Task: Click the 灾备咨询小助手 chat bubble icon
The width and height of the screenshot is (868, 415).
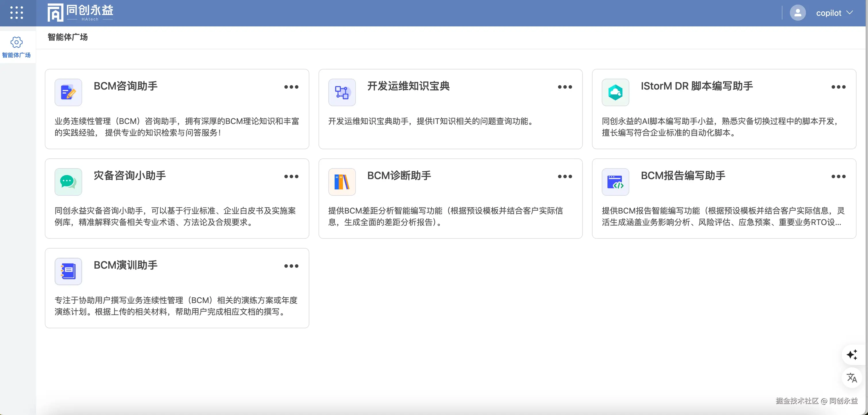Action: click(68, 182)
